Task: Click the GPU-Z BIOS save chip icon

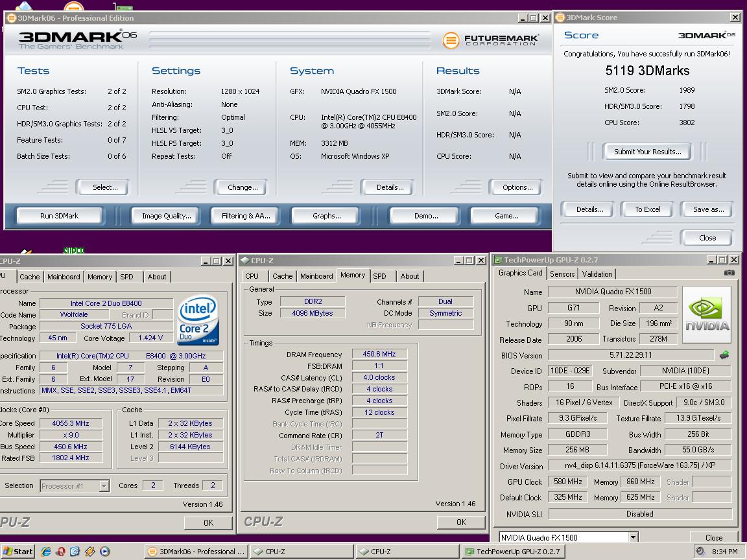Action: pos(724,355)
